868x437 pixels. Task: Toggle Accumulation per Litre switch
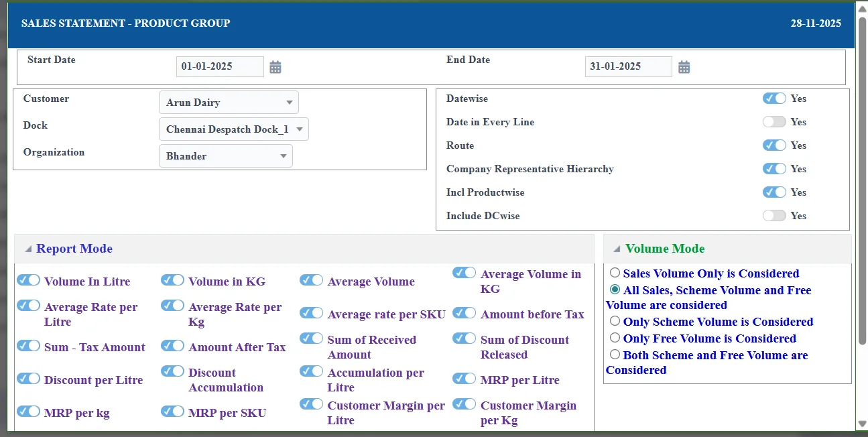[x=312, y=371]
